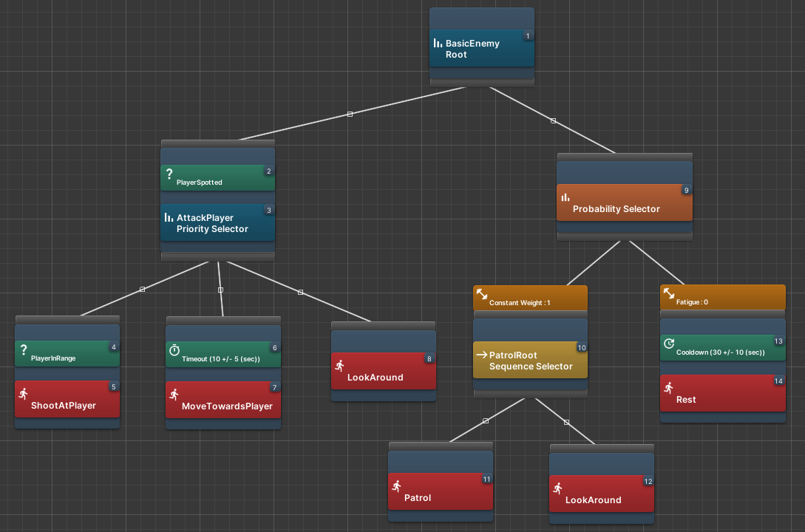Toggle the square marker on the Root-to-PlayerSpotted connection
805x532 pixels.
pyautogui.click(x=350, y=114)
